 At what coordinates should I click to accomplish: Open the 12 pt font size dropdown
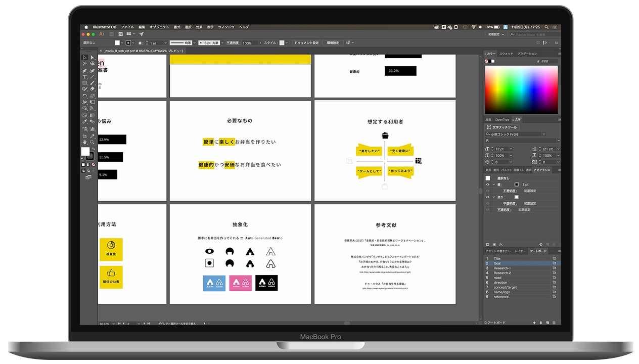click(x=512, y=149)
